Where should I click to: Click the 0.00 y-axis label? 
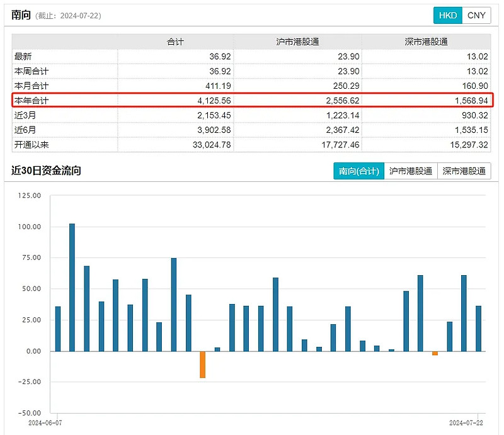click(33, 351)
